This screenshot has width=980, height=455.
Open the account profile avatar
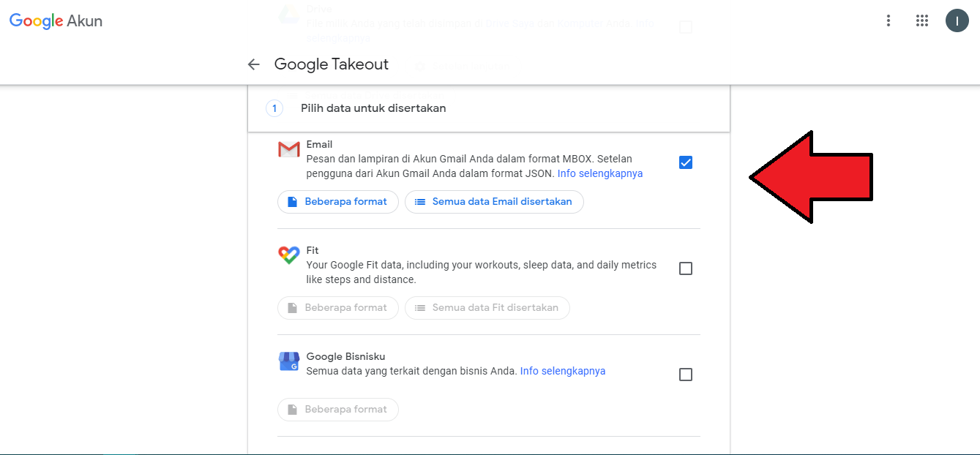tap(957, 20)
